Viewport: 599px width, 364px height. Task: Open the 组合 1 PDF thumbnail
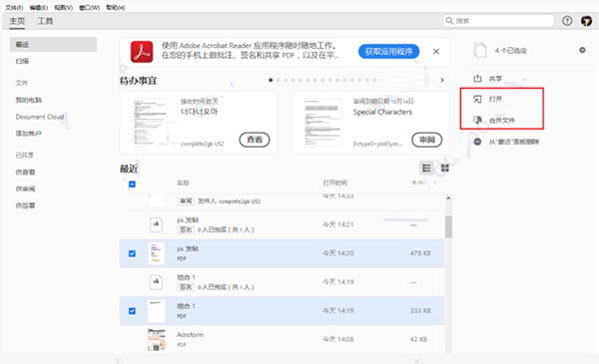(157, 311)
